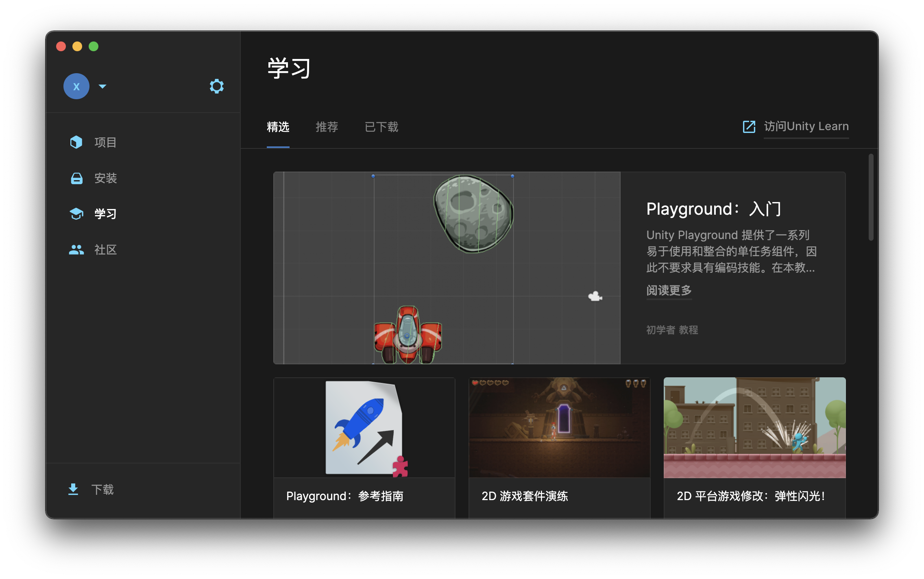The height and width of the screenshot is (579, 924).
Task: Open the 2D 平台游戏修改 thumbnail
Action: (x=754, y=427)
